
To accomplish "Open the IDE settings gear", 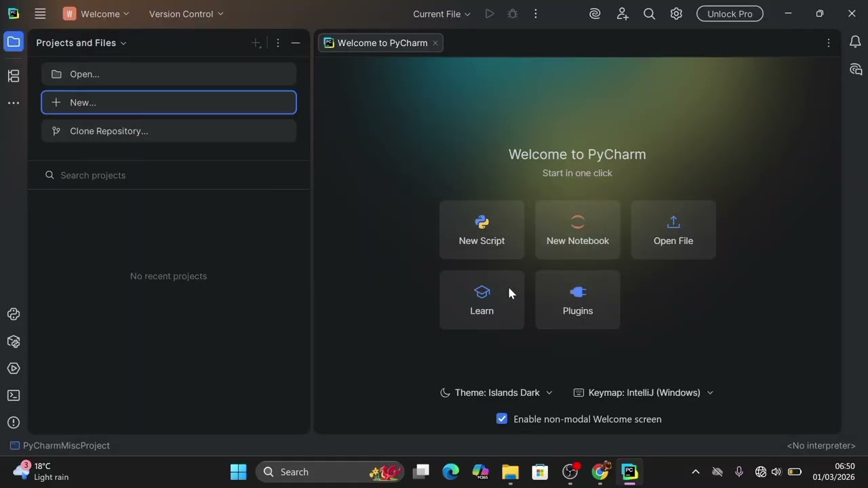I will point(676,14).
